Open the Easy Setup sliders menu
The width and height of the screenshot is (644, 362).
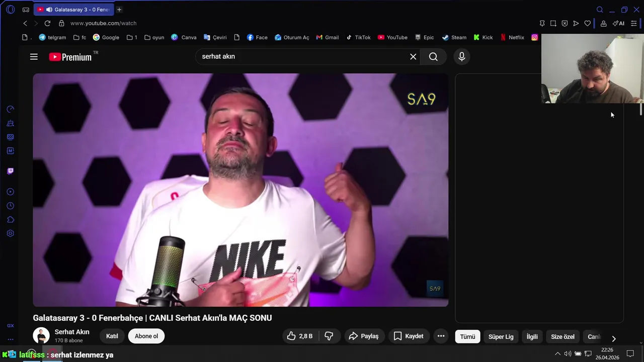coord(634,23)
